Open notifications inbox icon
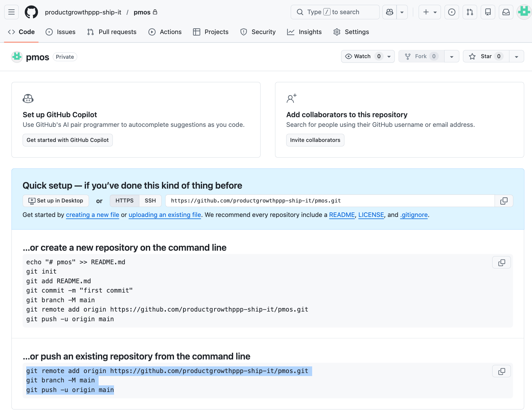Image resolution: width=532 pixels, height=414 pixels. click(x=506, y=12)
